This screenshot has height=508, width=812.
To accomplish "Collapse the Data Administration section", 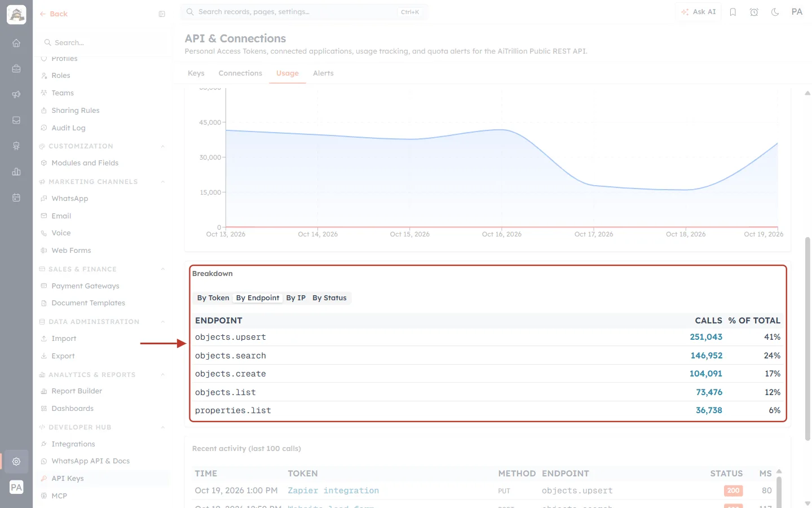I will pos(163,322).
